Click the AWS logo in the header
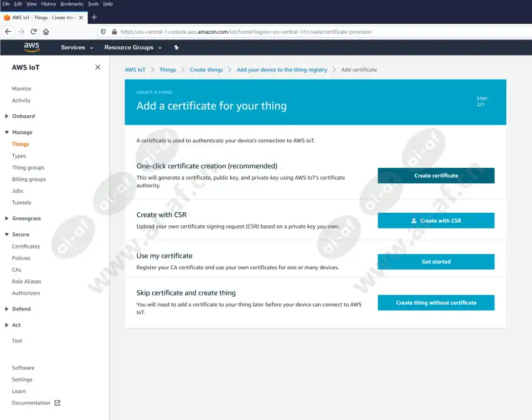The height and width of the screenshot is (420, 532). click(31, 47)
